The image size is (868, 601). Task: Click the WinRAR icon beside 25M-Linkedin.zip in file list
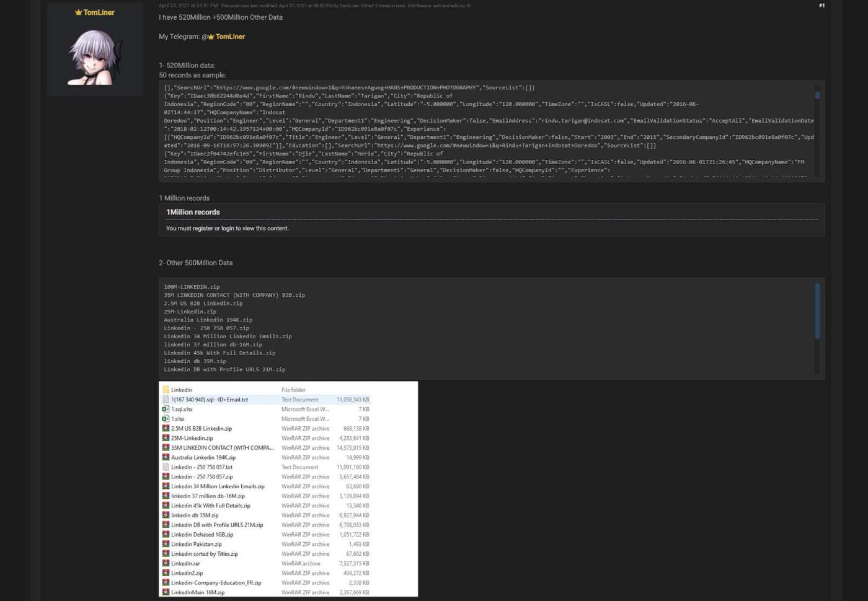pyautogui.click(x=166, y=438)
